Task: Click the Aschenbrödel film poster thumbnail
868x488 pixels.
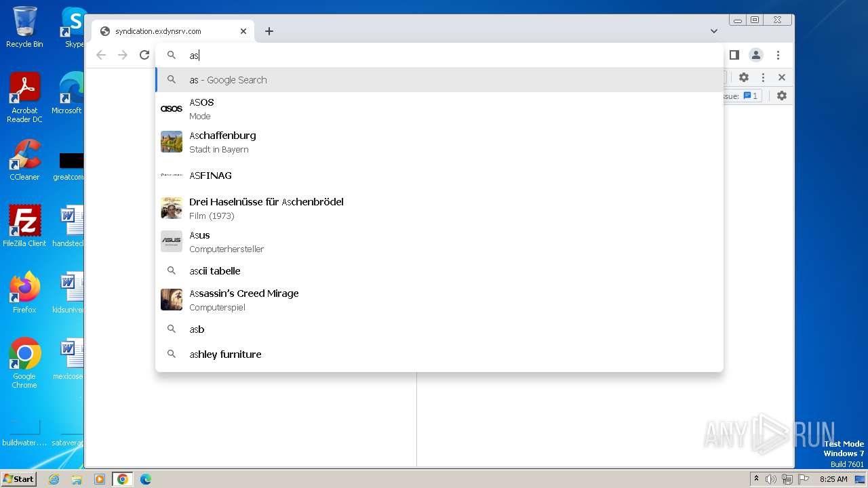Action: [x=172, y=208]
